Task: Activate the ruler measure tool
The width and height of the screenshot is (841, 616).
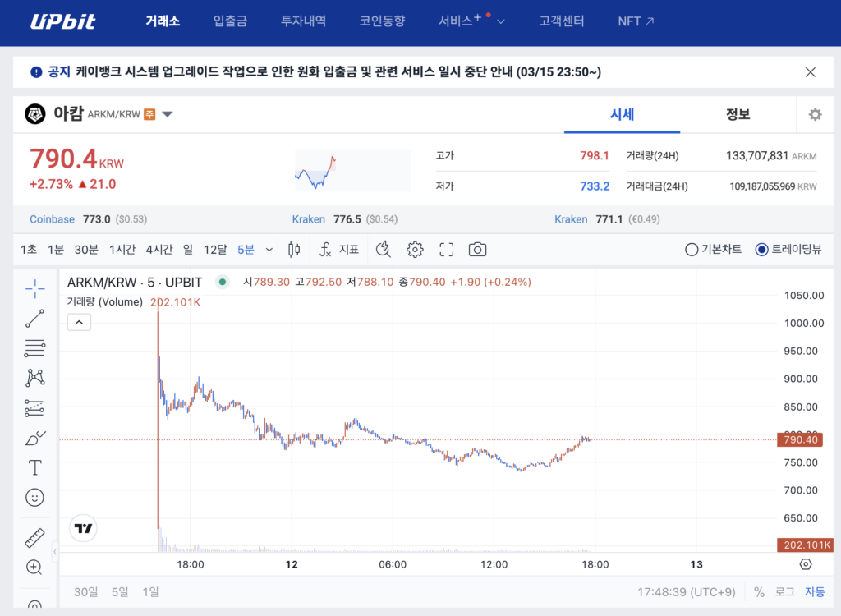Action: point(34,538)
